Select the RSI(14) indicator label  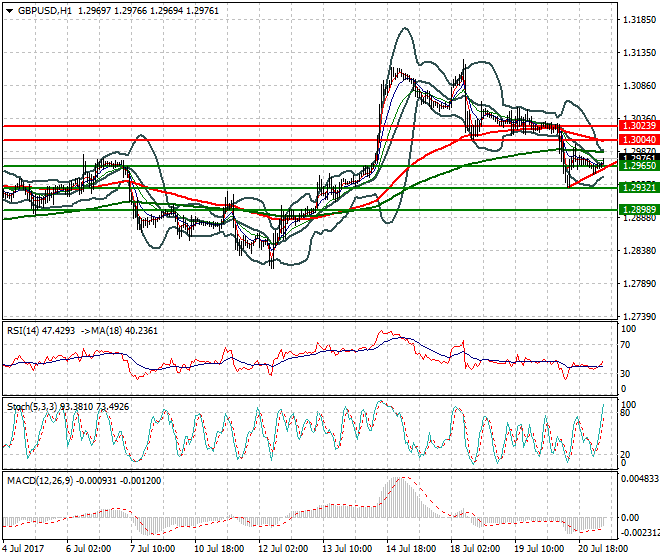23,331
